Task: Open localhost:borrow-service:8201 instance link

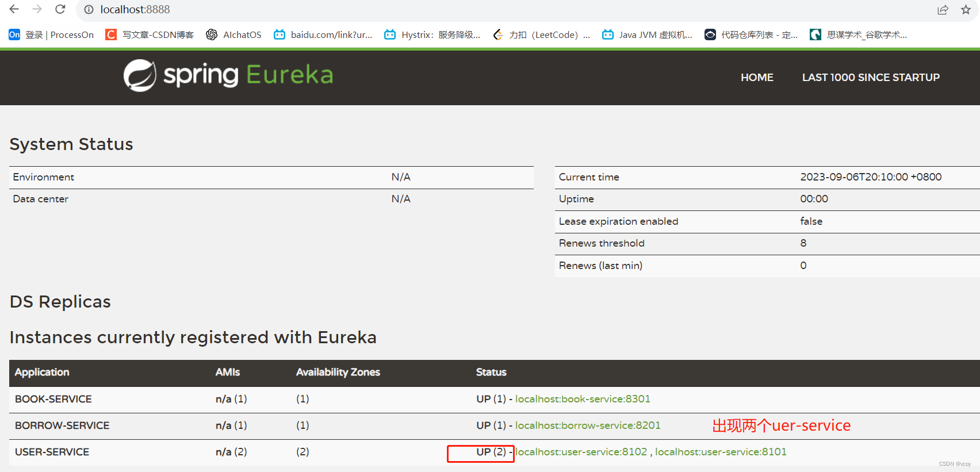Action: click(588, 425)
